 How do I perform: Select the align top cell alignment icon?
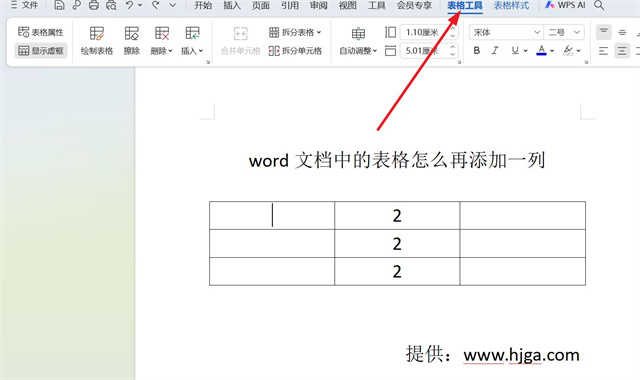[x=603, y=32]
